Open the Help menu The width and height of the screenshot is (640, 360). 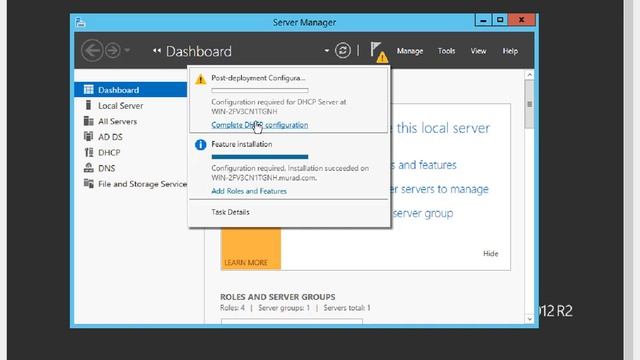(x=510, y=51)
